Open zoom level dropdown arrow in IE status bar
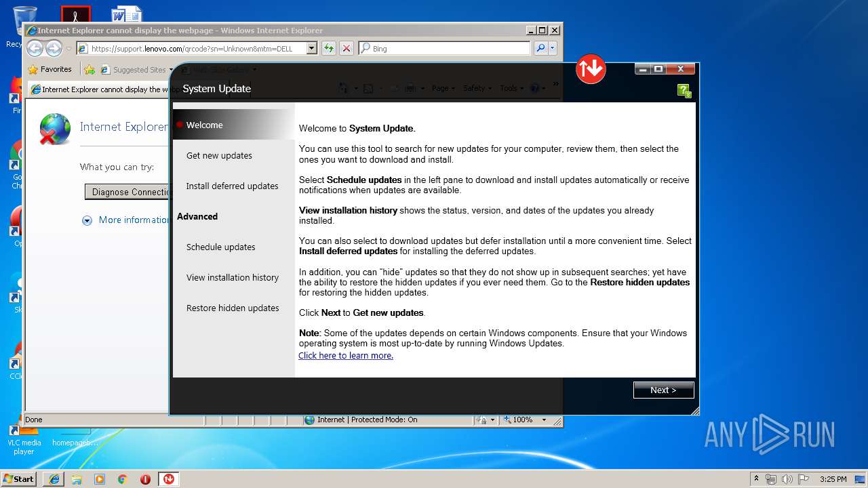Viewport: 868px width, 488px height. (543, 420)
